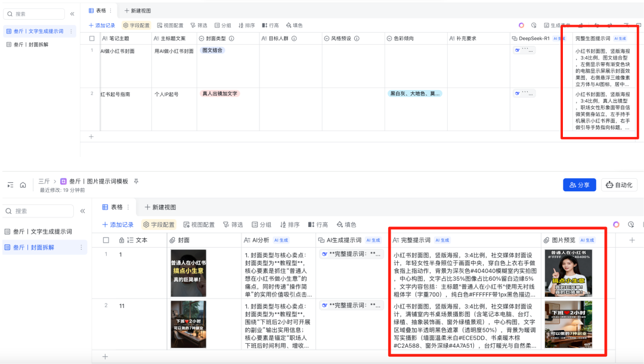This screenshot has width=644, height=364.
Task: Open the 新建视图 tab in the lower table
Action: [x=159, y=207]
